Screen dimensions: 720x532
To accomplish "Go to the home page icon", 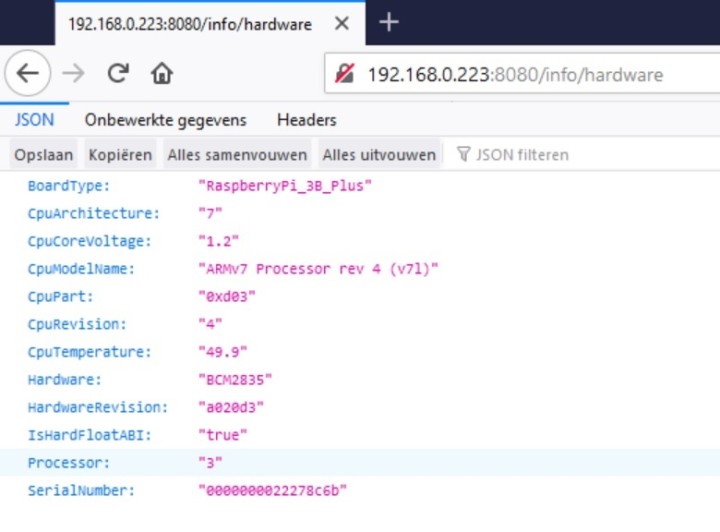I will 162,73.
